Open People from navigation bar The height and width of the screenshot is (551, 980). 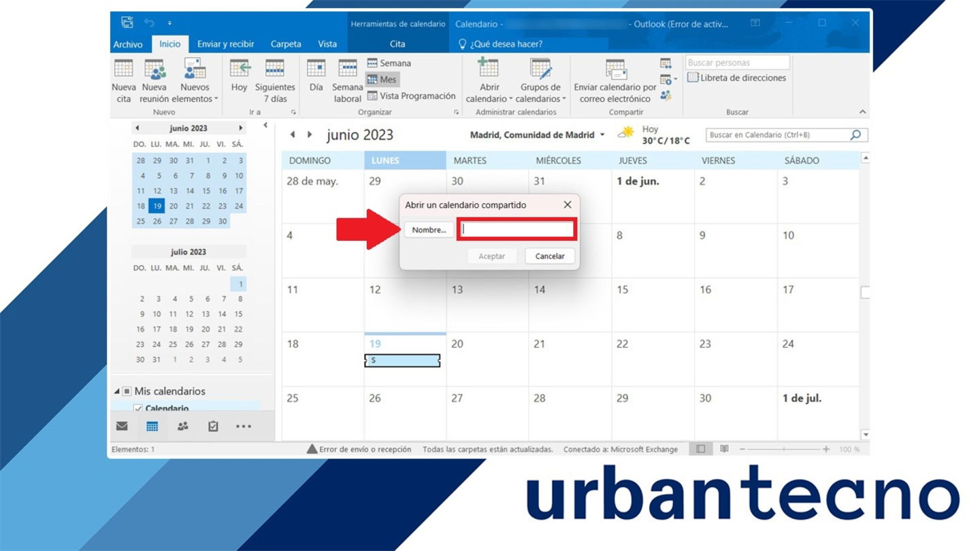(182, 427)
